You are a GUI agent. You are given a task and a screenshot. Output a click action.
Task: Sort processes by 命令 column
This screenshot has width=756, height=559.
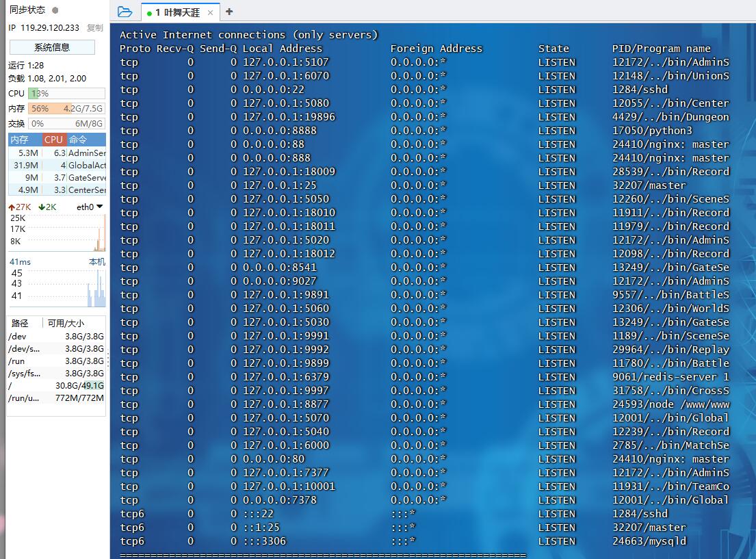[x=86, y=140]
